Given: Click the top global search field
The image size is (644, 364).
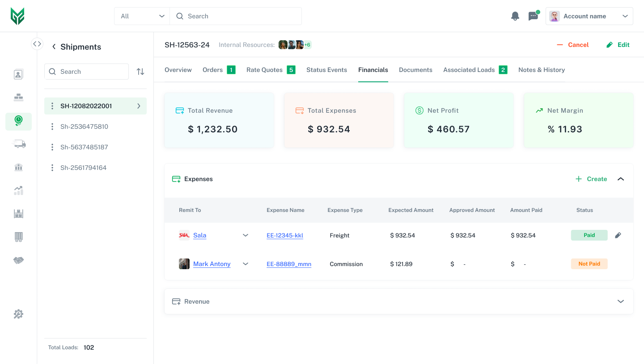Looking at the screenshot, I should (x=236, y=16).
